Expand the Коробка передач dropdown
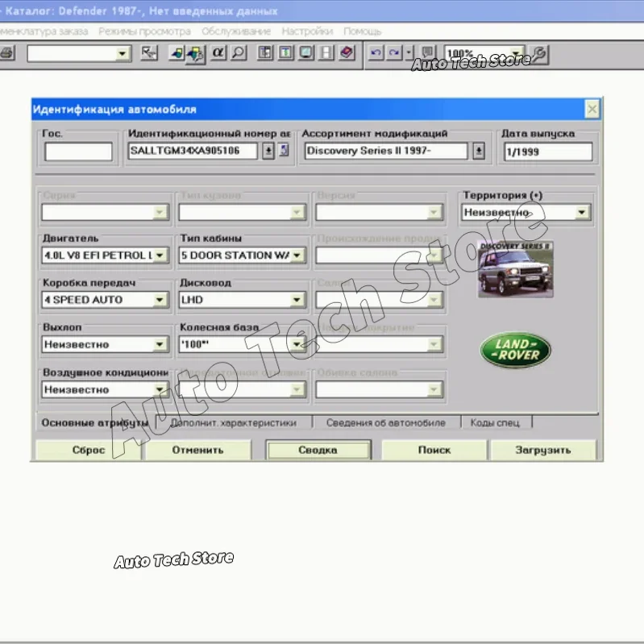The height and width of the screenshot is (644, 644). pos(160,300)
